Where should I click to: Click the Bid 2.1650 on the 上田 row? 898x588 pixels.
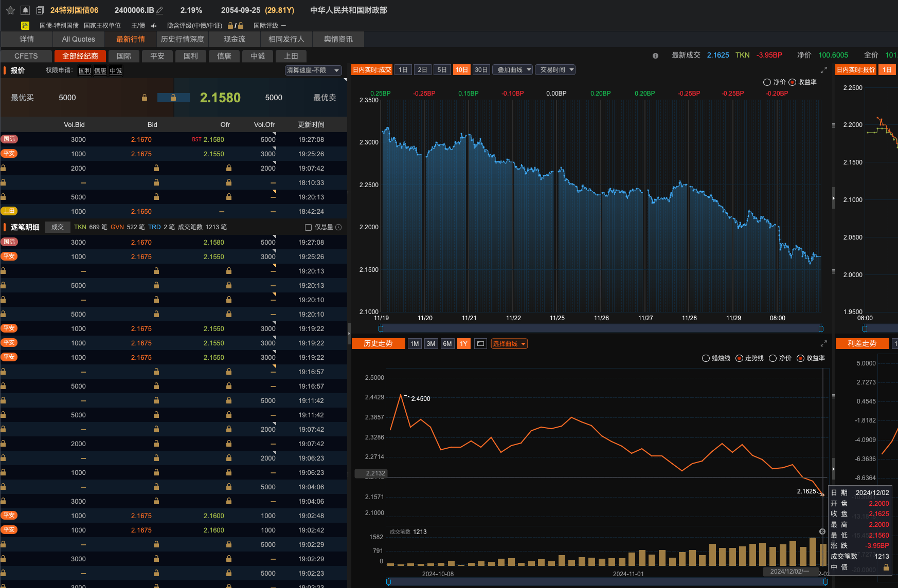[141, 211]
